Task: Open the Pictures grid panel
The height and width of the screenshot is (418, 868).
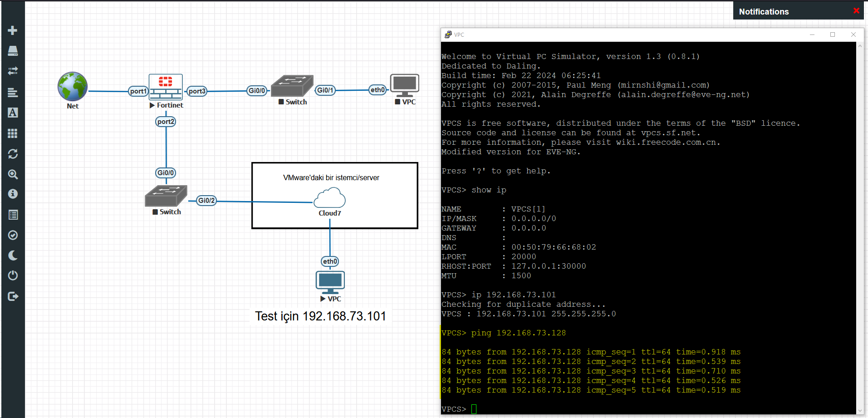Action: click(12, 133)
